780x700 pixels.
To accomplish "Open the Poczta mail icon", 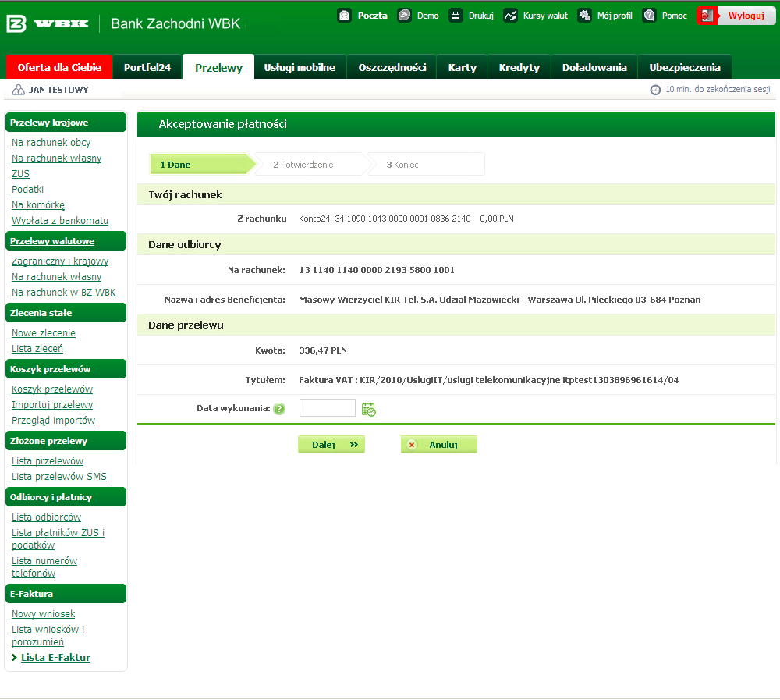I will (x=344, y=16).
